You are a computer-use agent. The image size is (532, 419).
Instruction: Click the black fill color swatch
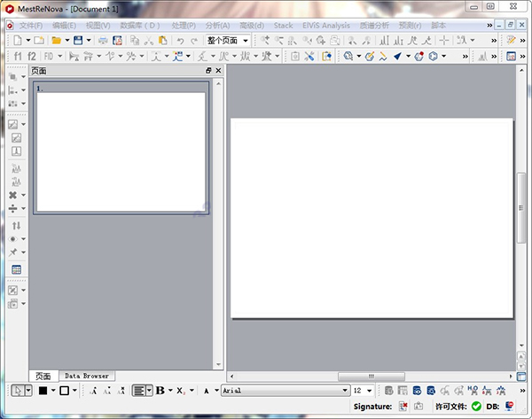(43, 391)
